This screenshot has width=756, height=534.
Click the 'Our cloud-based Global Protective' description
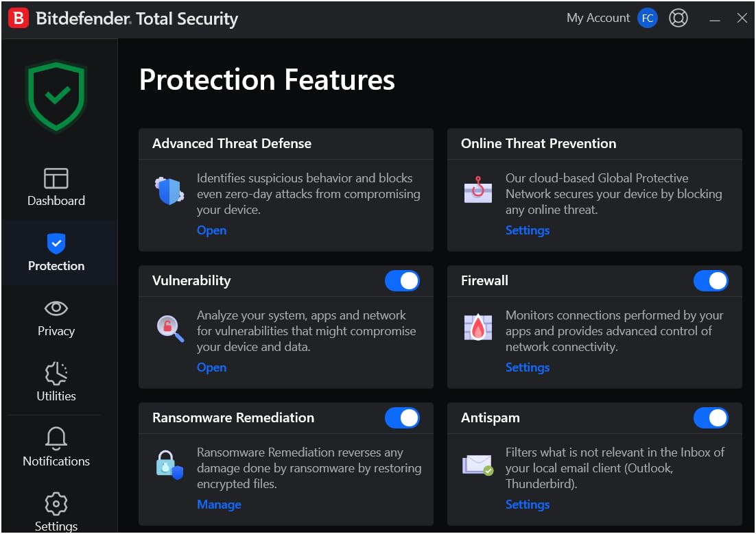614,194
